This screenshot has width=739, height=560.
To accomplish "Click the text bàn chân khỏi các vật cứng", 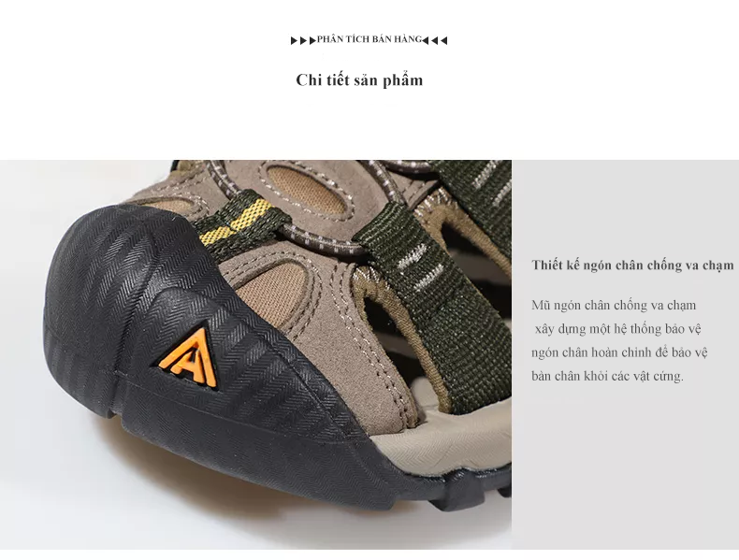I will click(x=607, y=377).
